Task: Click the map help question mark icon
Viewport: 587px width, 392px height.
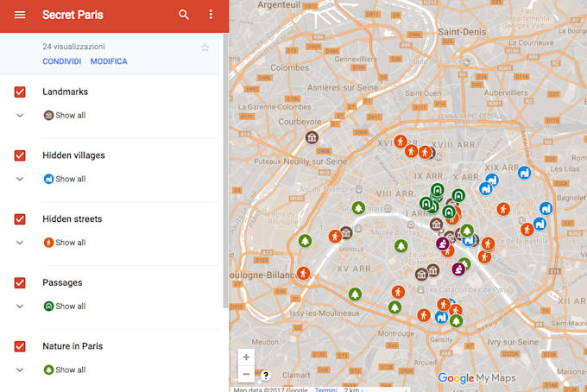Action: tap(266, 376)
